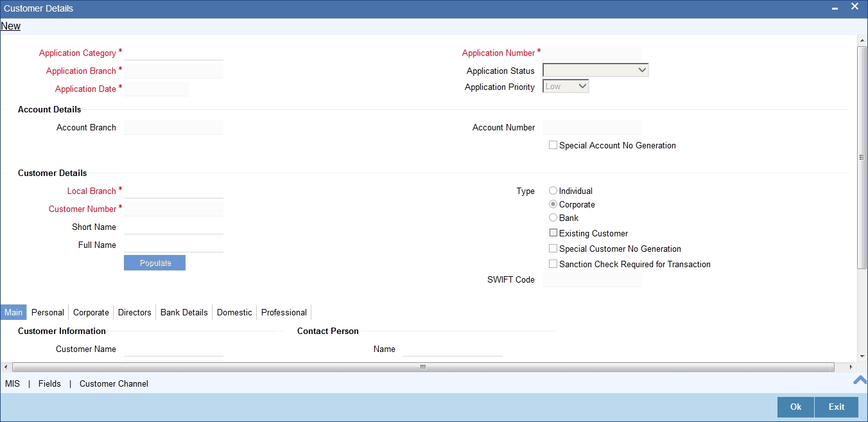Open the Customer Channel link
868x422 pixels.
pyautogui.click(x=114, y=383)
